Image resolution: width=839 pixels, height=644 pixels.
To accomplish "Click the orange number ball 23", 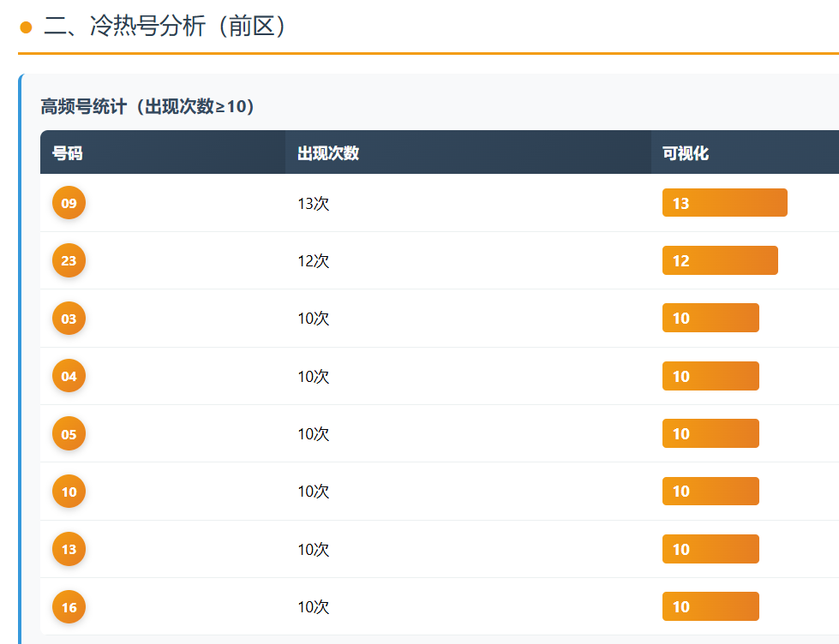I will 69,260.
